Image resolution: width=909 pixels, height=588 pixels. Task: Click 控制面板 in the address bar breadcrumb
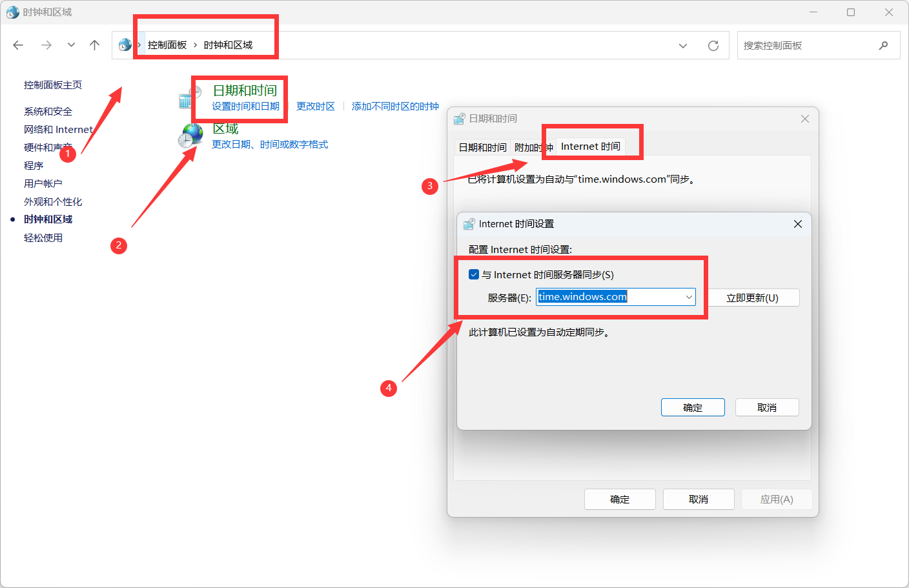(x=167, y=45)
